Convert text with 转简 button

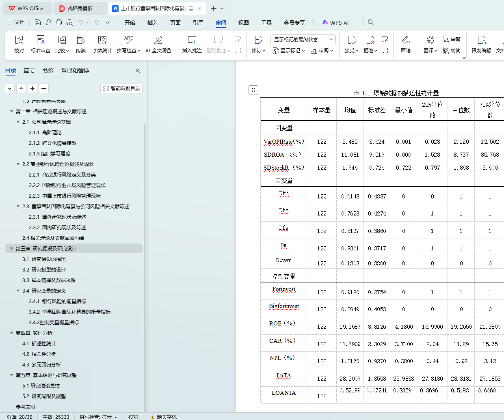pos(452,51)
